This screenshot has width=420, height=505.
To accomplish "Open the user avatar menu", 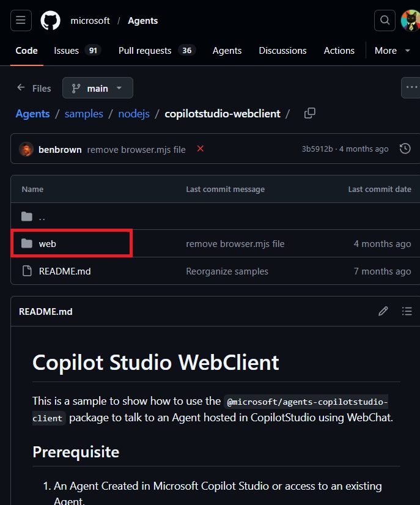I will (x=410, y=21).
